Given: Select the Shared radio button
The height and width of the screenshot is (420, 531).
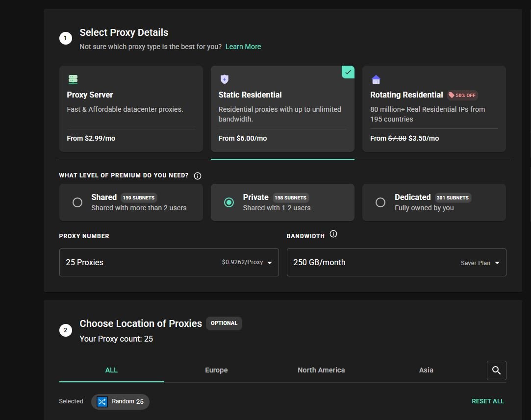Looking at the screenshot, I should click(x=77, y=202).
